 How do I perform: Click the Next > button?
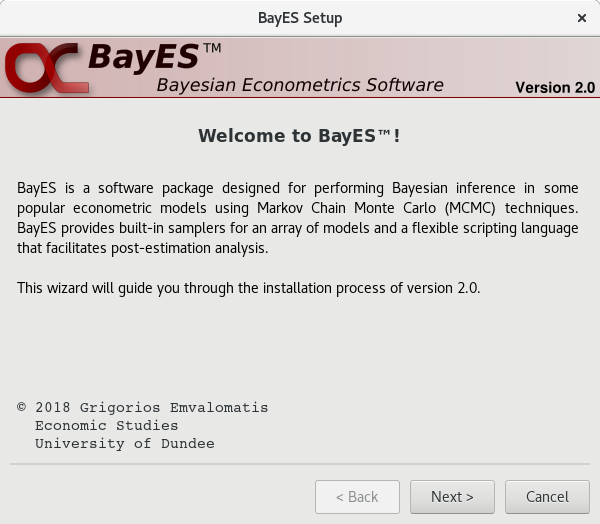coord(452,497)
